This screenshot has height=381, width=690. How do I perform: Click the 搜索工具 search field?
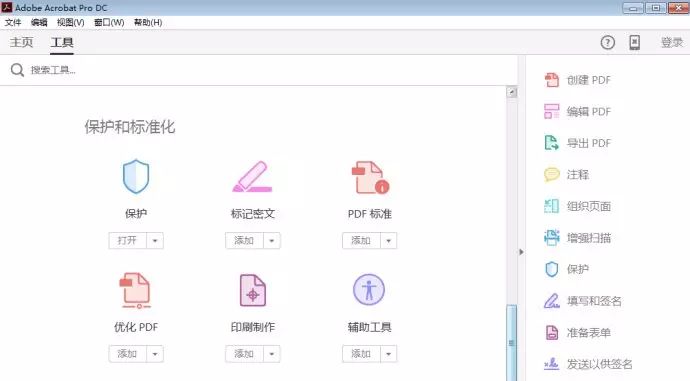(x=264, y=70)
